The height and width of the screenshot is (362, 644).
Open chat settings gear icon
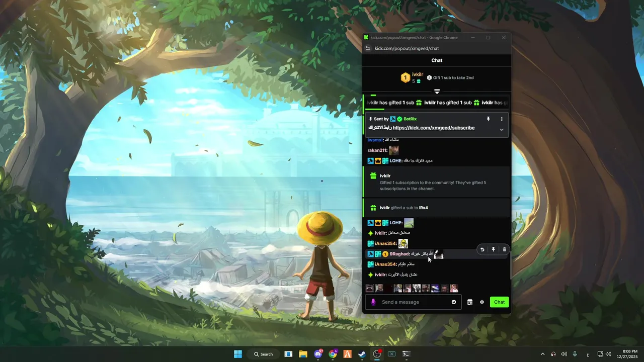pyautogui.click(x=482, y=302)
